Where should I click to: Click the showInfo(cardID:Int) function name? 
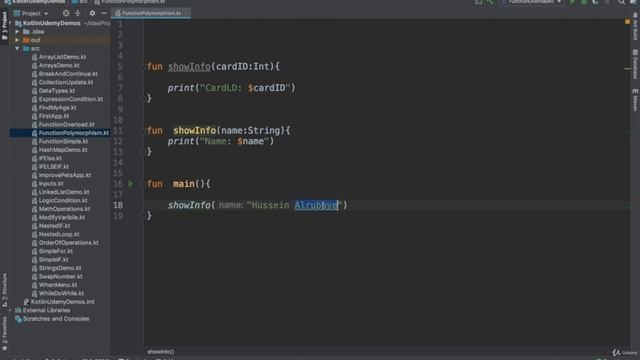[x=189, y=67]
